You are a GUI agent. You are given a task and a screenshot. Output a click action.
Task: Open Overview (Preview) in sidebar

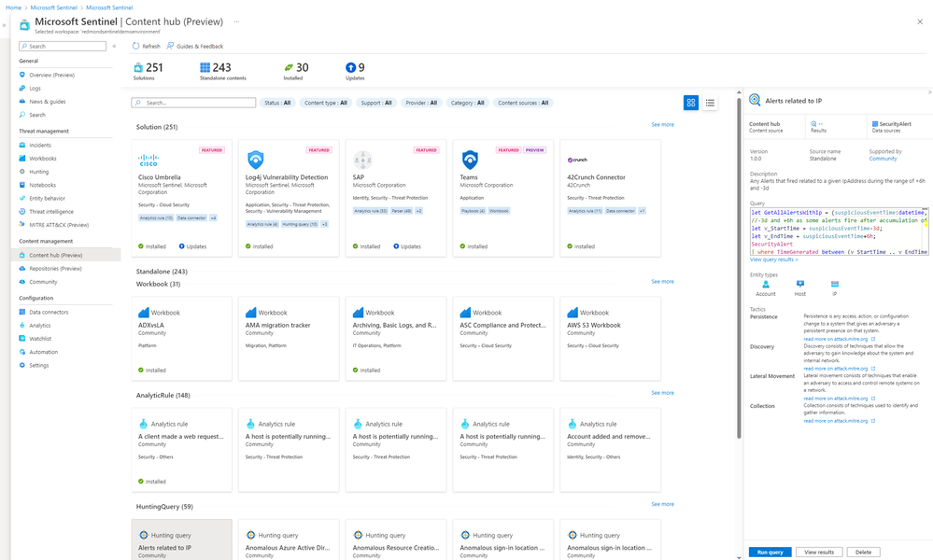click(x=51, y=75)
